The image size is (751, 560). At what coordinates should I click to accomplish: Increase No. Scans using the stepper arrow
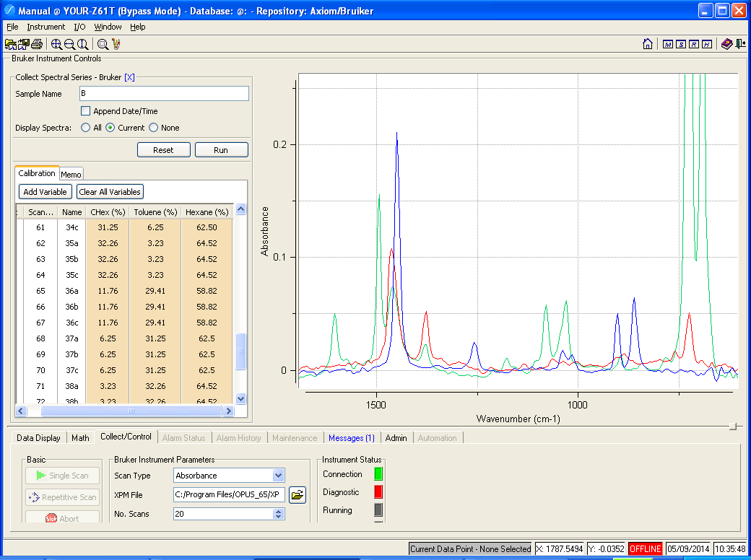[x=279, y=511]
